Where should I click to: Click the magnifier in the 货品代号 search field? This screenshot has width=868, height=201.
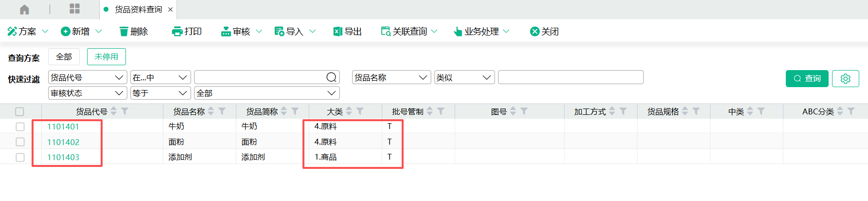331,77
